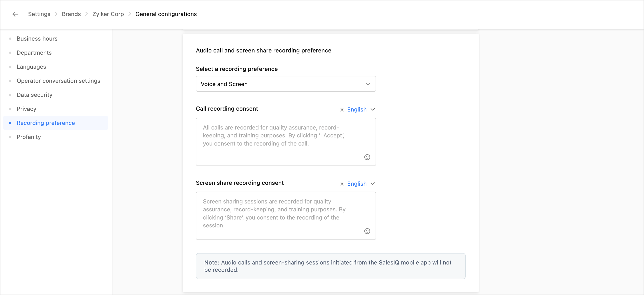Open emoji picker in call consent box
Viewport: 644px width, 295px height.
[x=367, y=157]
